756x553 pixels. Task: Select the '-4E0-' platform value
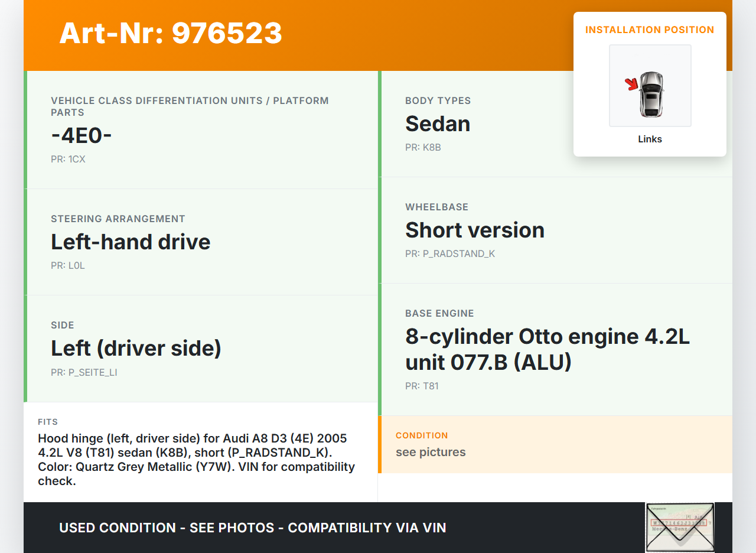coord(82,135)
